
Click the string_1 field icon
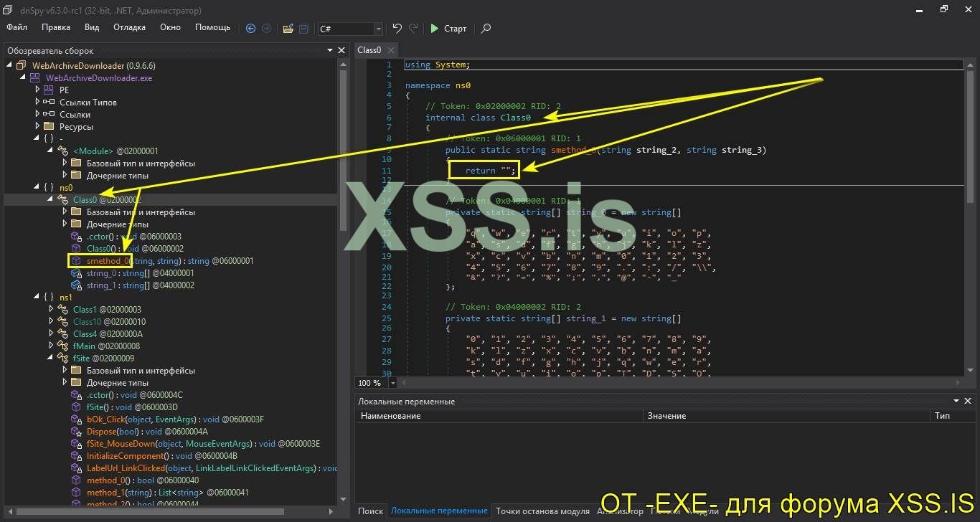(76, 285)
